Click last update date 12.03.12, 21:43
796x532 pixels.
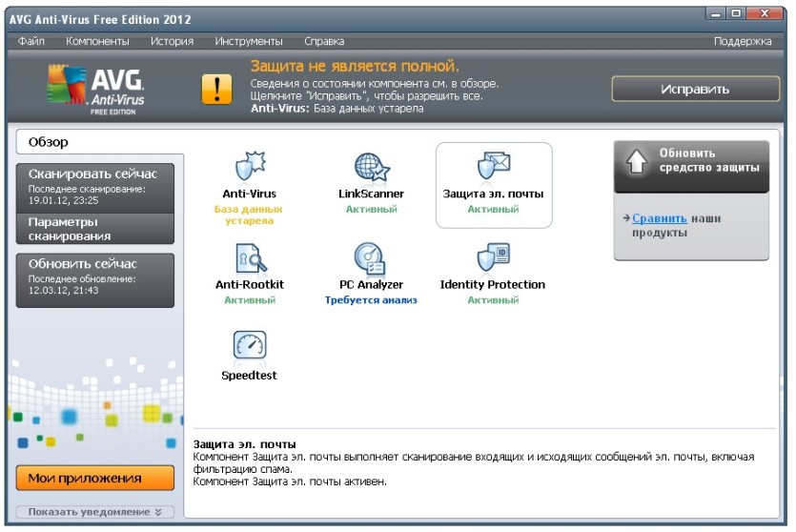tap(64, 291)
